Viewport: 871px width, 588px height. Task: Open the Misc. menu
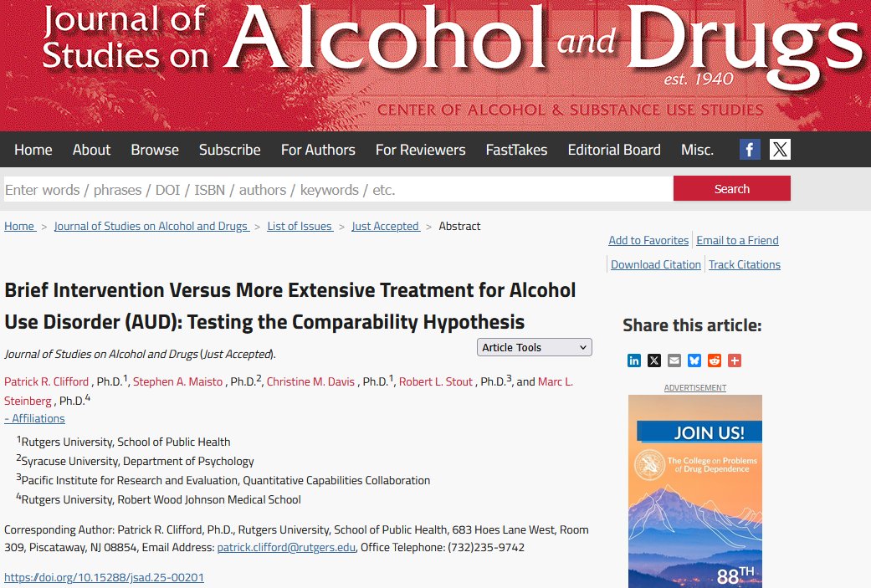[x=698, y=150]
